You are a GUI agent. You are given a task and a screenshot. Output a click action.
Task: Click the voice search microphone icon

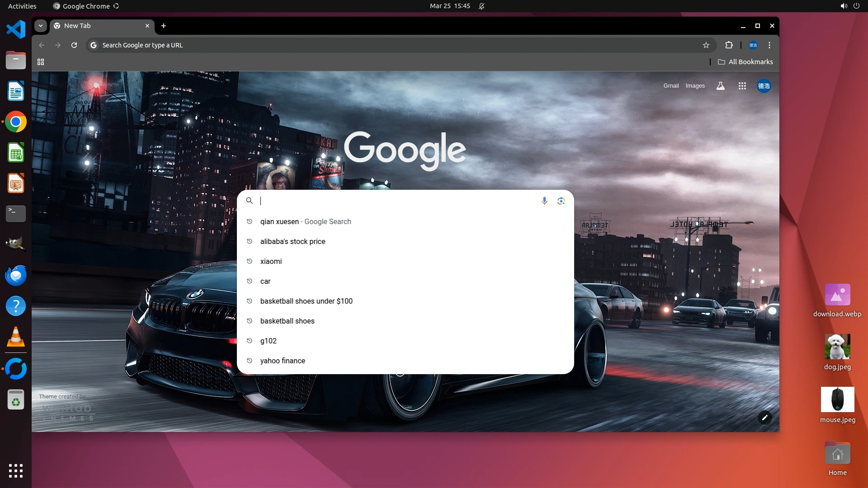coord(544,201)
